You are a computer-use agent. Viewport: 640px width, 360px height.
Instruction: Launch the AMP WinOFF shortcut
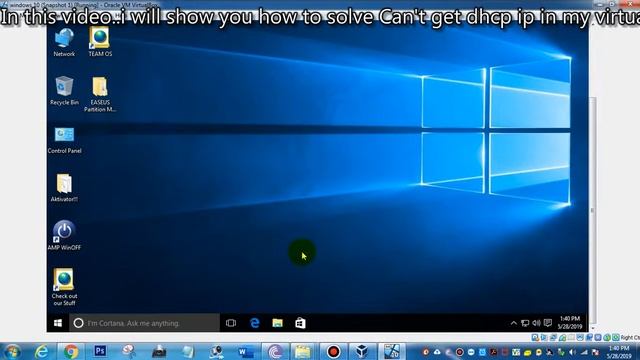(64, 236)
